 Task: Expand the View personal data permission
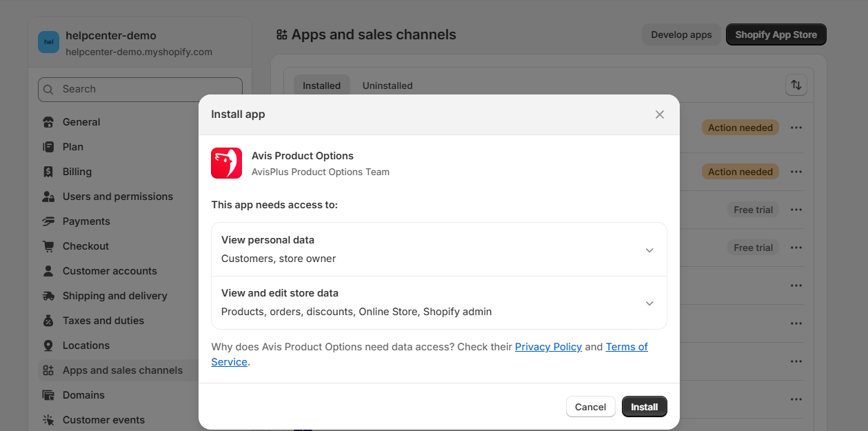click(x=649, y=250)
